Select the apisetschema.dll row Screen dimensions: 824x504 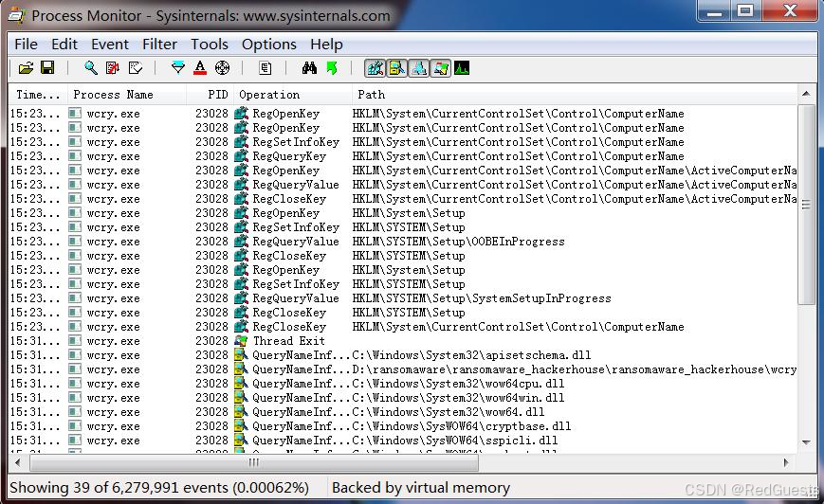click(403, 355)
